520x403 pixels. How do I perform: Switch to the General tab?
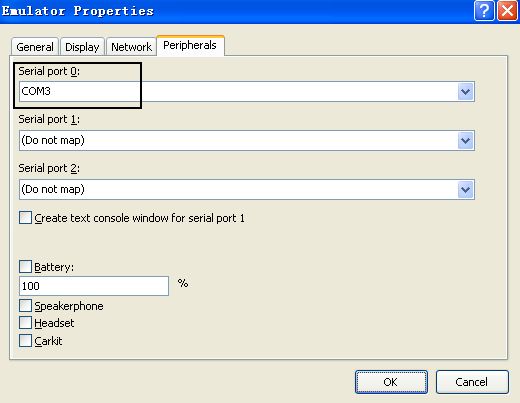35,47
